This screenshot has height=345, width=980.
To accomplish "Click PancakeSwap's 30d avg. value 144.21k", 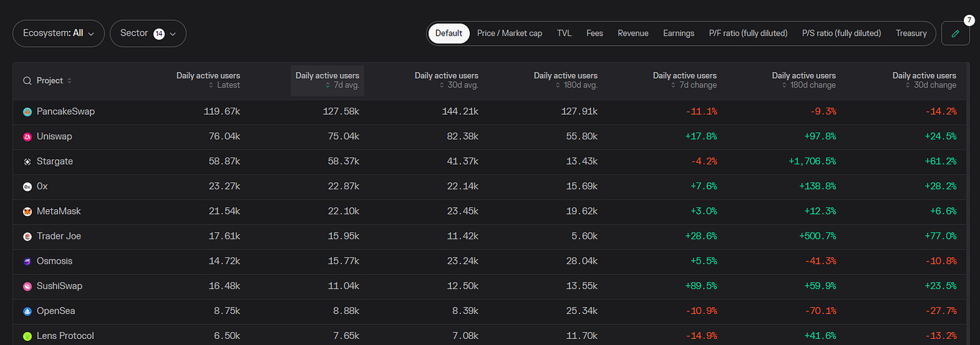I will point(460,112).
